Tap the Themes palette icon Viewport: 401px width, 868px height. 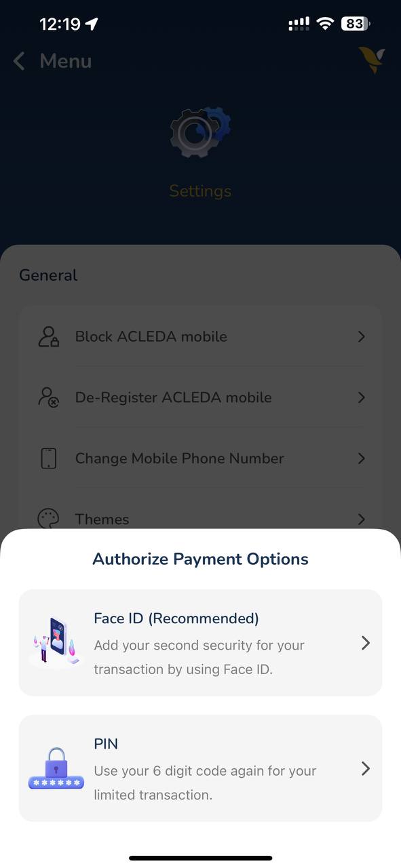tap(49, 519)
